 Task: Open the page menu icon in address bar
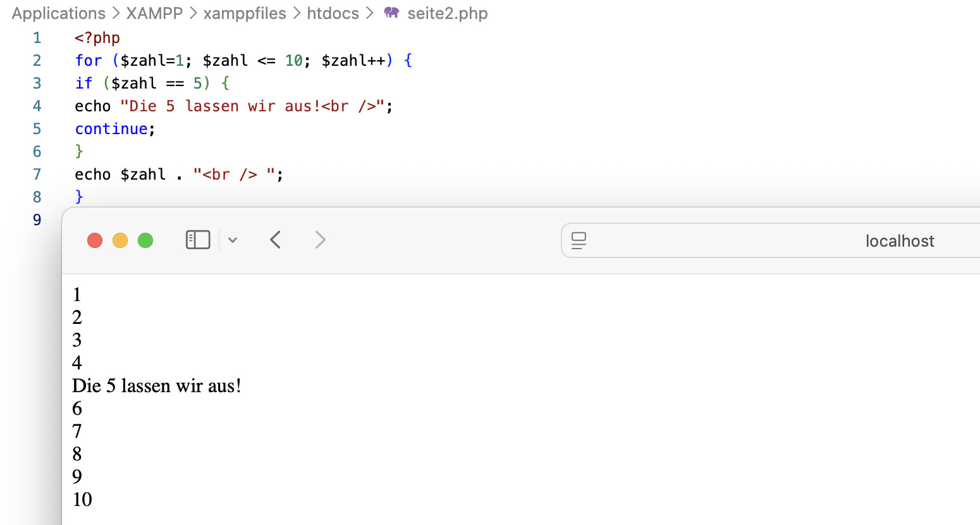(579, 240)
